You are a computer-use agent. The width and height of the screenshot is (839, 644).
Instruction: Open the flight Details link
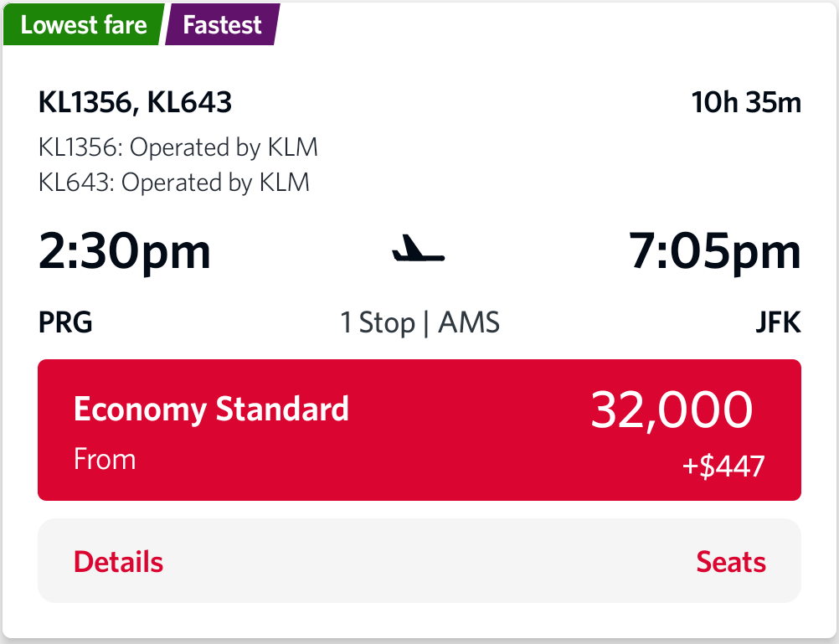[118, 562]
